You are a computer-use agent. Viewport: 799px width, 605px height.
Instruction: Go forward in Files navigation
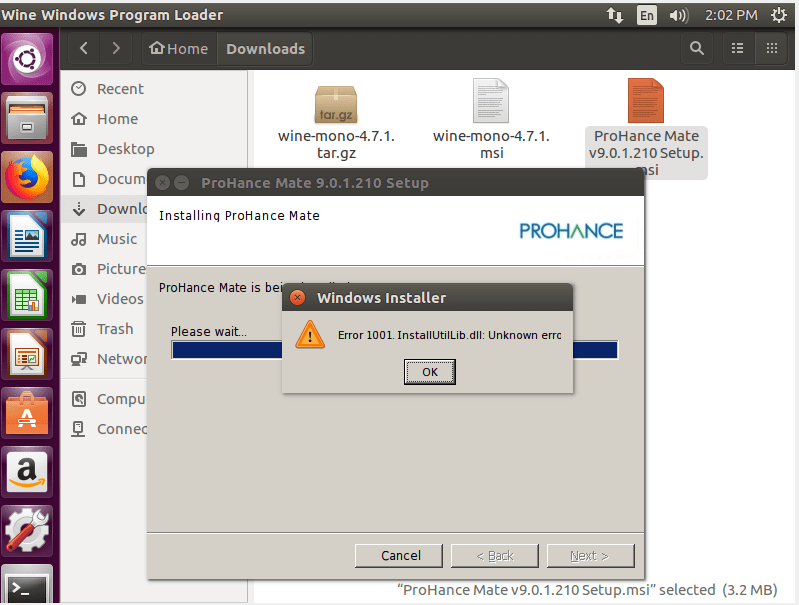(x=116, y=48)
